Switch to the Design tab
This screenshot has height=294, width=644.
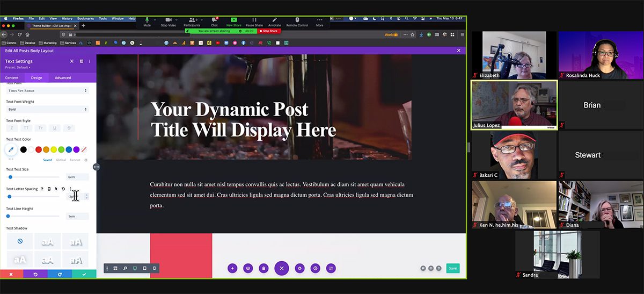point(36,78)
